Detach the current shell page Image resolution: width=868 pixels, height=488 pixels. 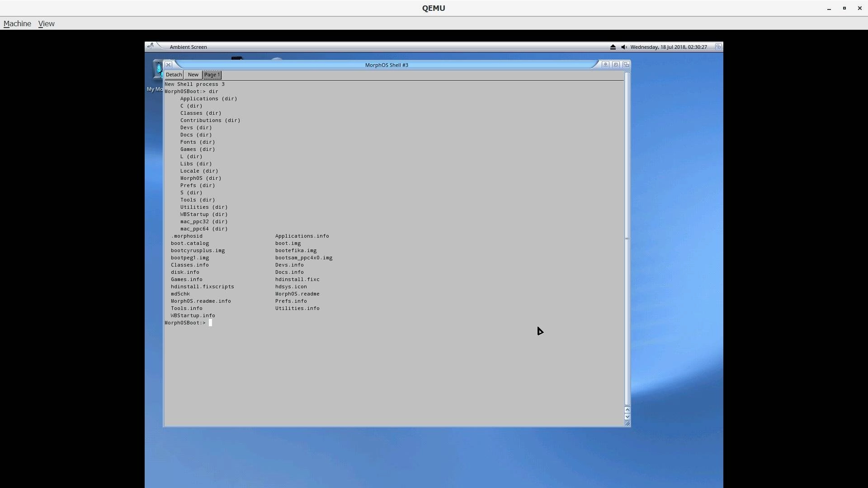click(174, 75)
